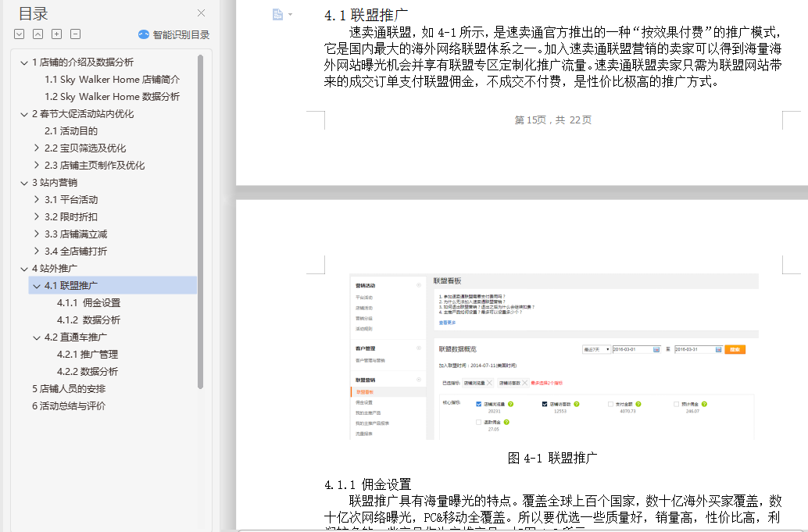Screen dimensions: 808x532
Task: Click the '第 15页，共 22页' page footer
Action: click(x=553, y=120)
